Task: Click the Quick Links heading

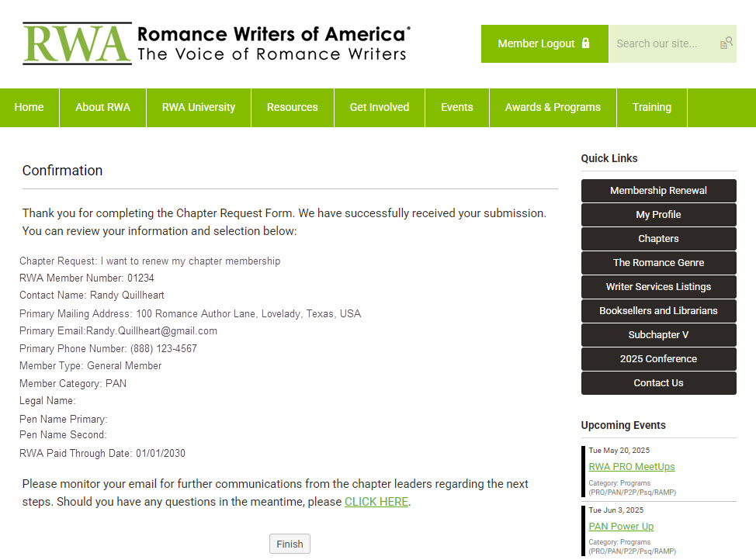Action: (x=609, y=158)
